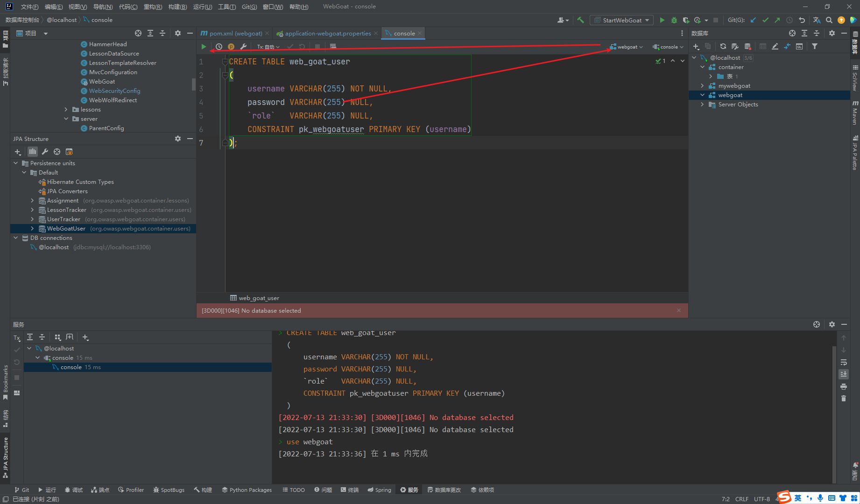Execute the SQL statement in the console
860x504 pixels.
(x=204, y=47)
